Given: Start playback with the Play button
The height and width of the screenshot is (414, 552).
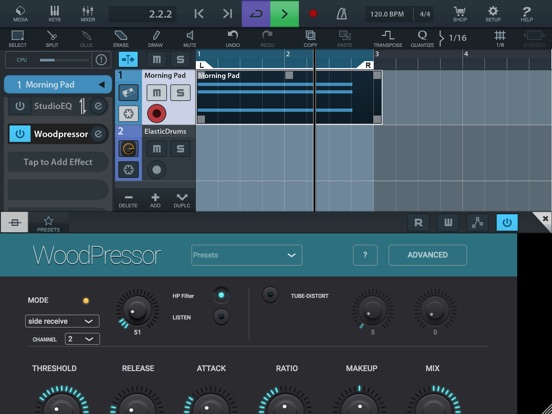Looking at the screenshot, I should coord(284,14).
